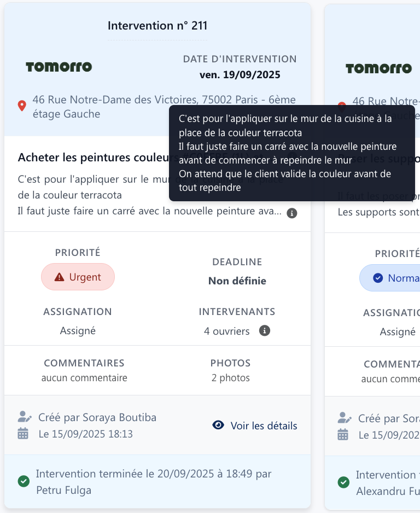Click the Non définie deadline value
Screen dimensions: 420x513
pos(237,281)
